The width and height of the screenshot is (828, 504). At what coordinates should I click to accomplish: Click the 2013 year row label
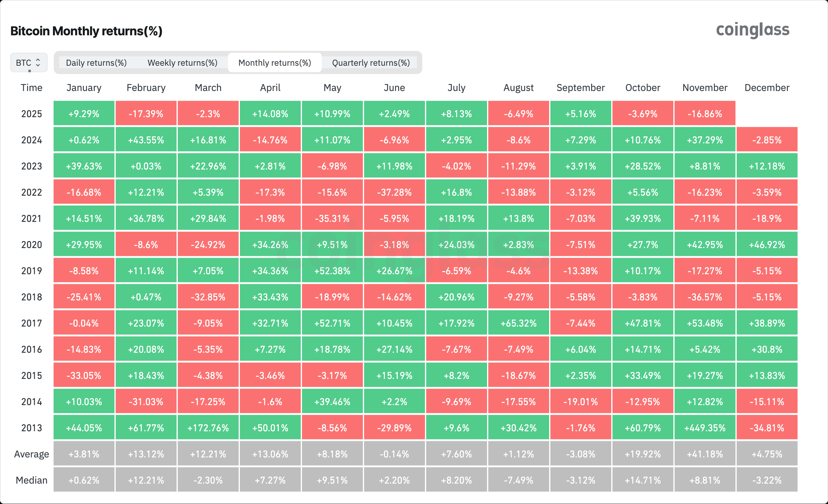coord(31,427)
